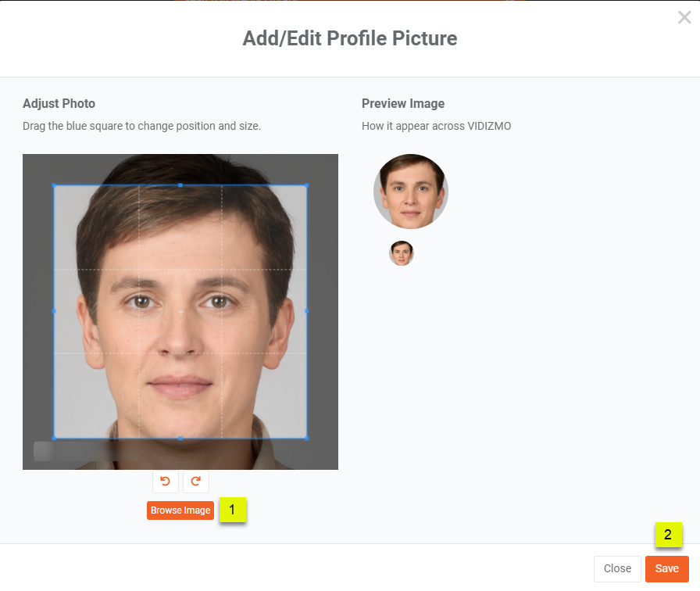Click yellow annotation marker number 1

232,510
